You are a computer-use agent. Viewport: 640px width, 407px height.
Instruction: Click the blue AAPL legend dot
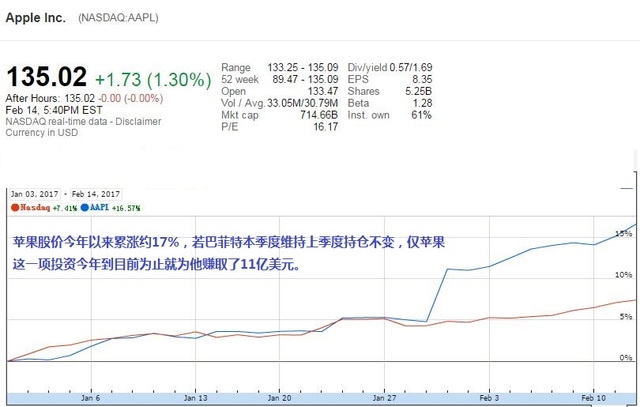click(x=85, y=208)
